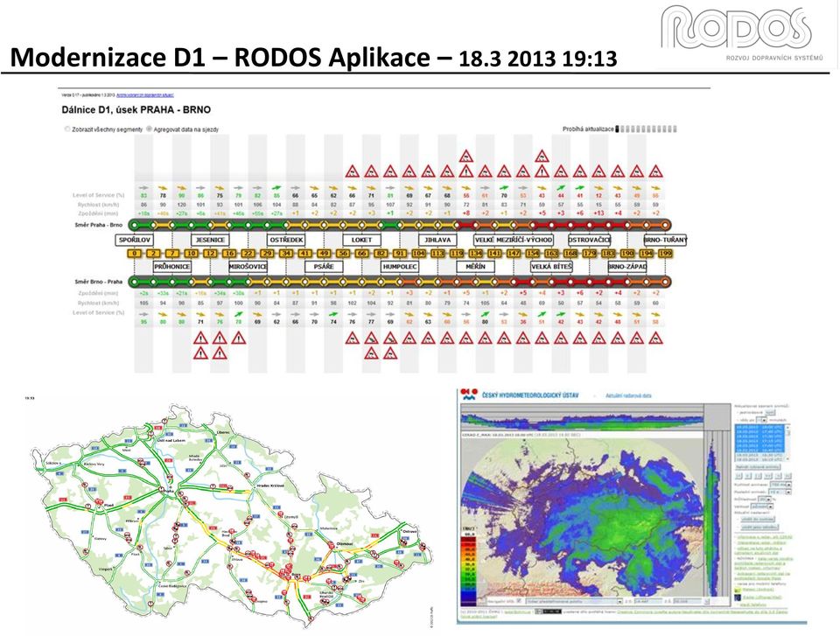
Task: Click the 'Ostrava' label on the Czech traffic map
Action: pyautogui.click(x=409, y=532)
